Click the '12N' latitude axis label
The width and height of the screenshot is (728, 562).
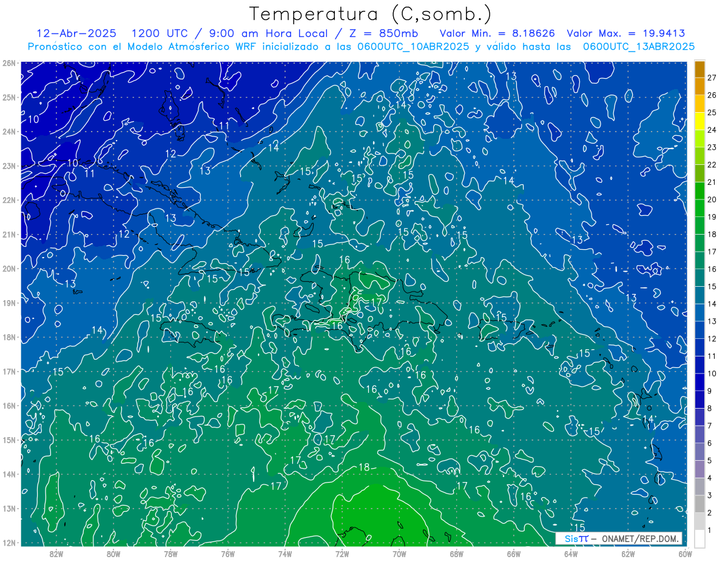(9, 543)
